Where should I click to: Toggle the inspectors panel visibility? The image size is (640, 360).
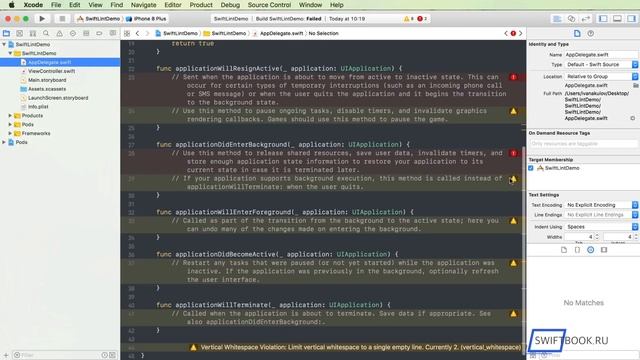pyautogui.click(x=631, y=19)
